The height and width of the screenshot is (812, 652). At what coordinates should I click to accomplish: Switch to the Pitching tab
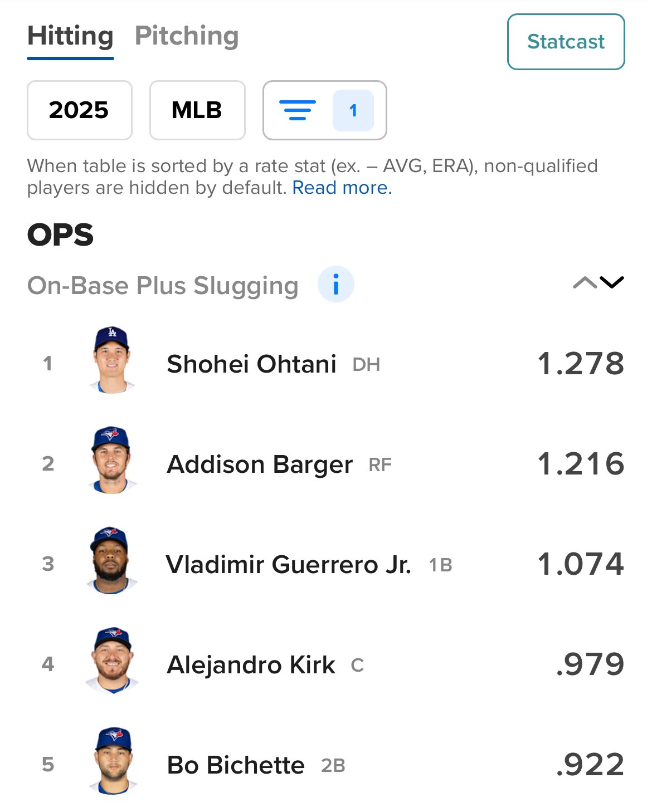point(187,37)
